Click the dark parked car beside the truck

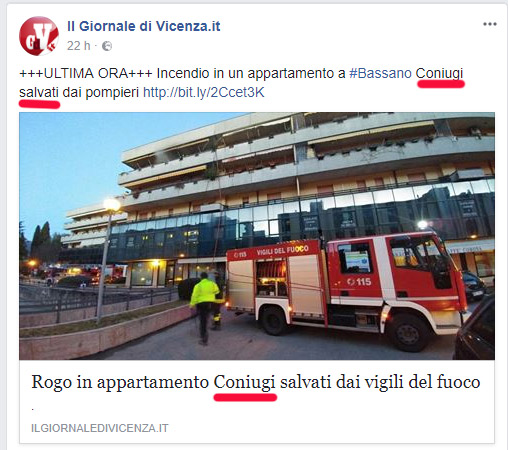[x=474, y=328]
